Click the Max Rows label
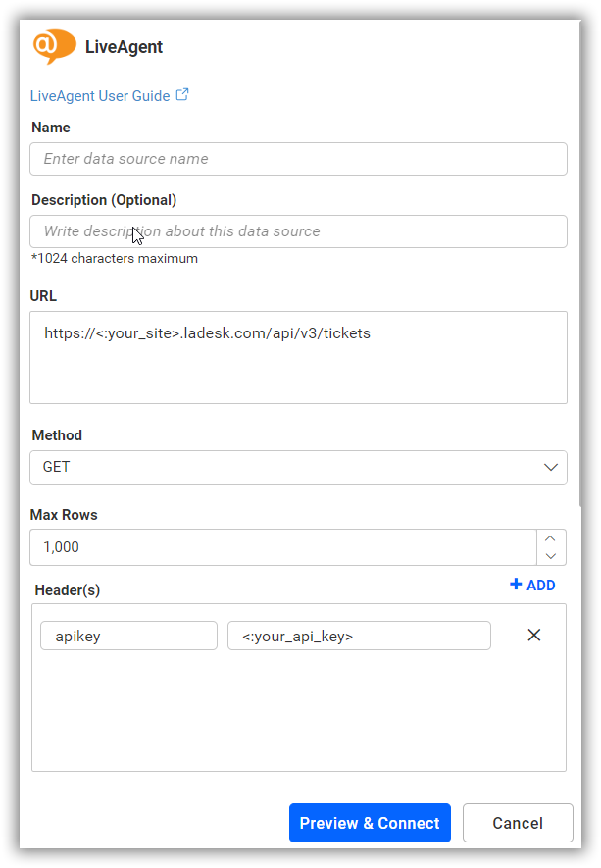The image size is (601, 868). (64, 515)
